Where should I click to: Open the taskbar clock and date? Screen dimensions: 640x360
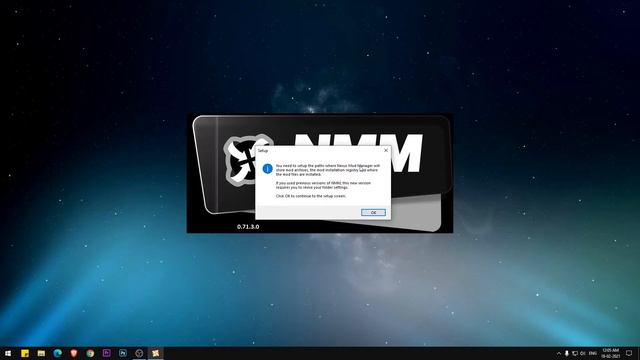[611, 353]
